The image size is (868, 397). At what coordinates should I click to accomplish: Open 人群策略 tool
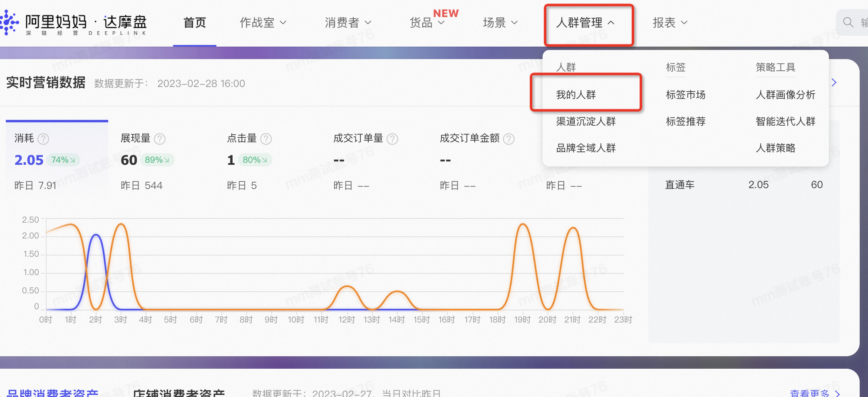(776, 148)
